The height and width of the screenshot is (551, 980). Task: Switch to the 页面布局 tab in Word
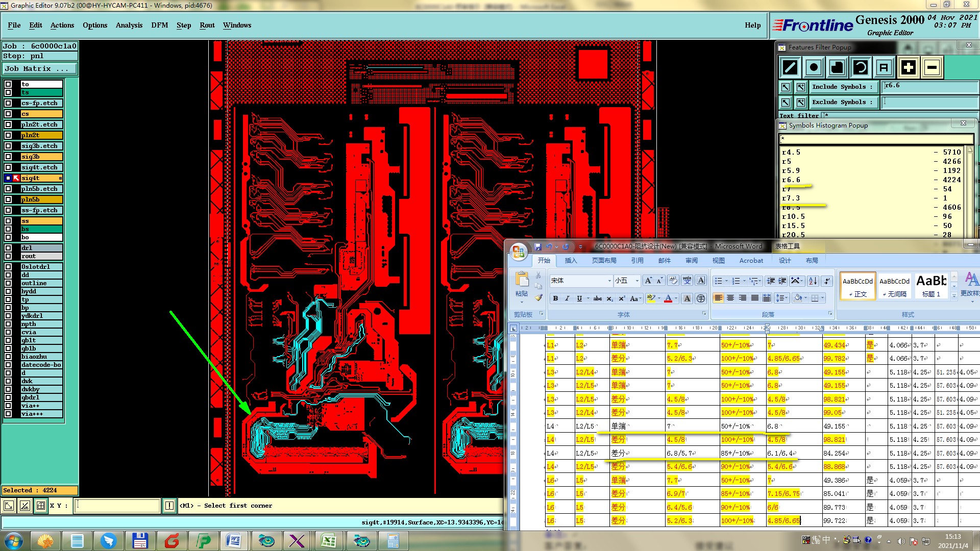tap(604, 261)
